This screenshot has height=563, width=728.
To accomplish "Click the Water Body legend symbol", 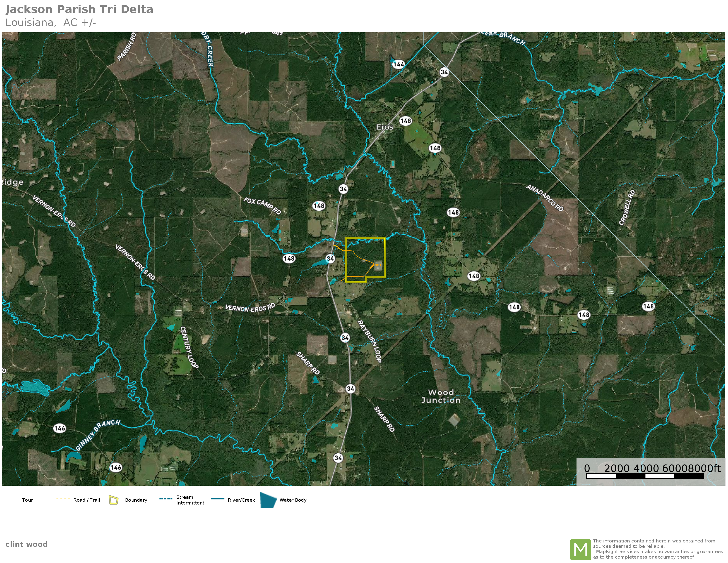I will 268,500.
